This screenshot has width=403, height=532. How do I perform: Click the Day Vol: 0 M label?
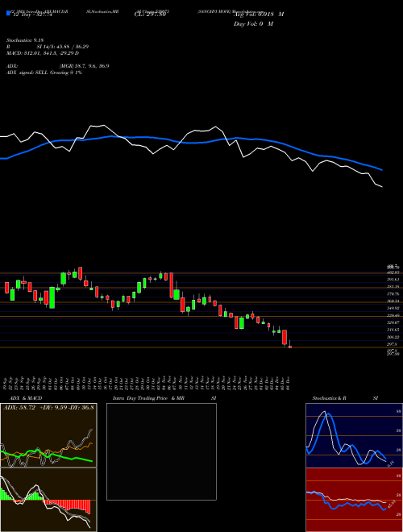click(253, 23)
